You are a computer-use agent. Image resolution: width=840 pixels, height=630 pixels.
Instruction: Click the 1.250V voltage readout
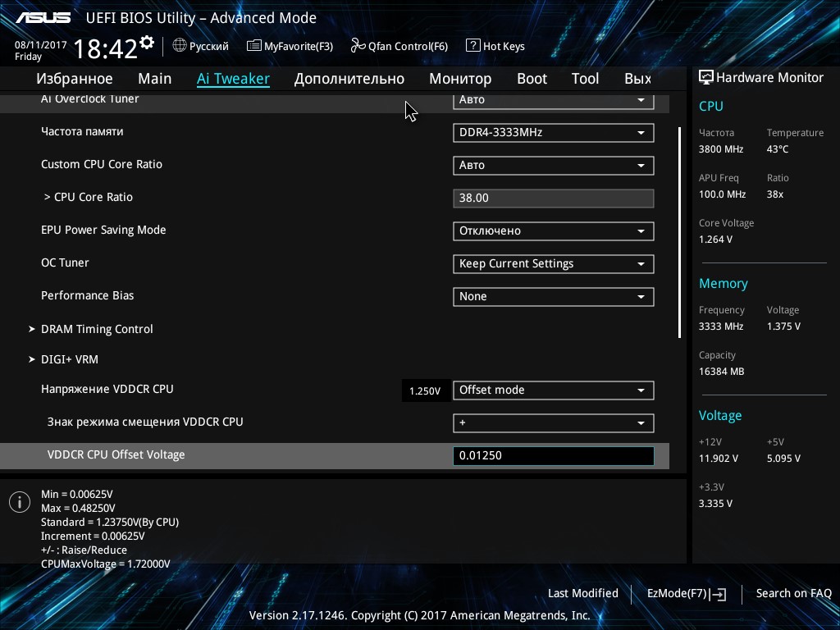(x=425, y=391)
